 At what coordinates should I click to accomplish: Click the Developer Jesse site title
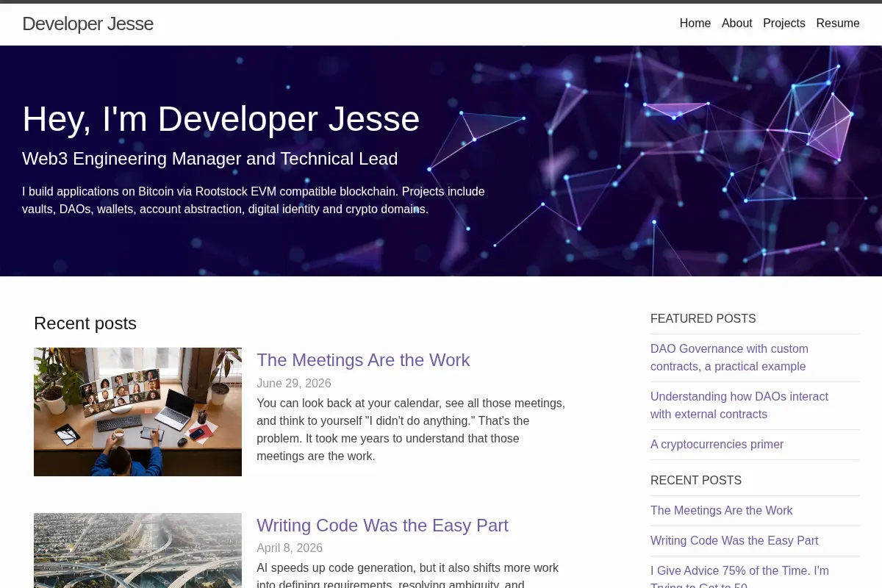[87, 24]
